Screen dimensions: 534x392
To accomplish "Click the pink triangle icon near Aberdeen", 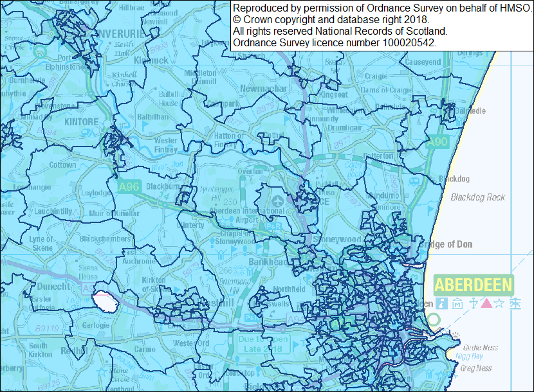I will (x=486, y=303).
